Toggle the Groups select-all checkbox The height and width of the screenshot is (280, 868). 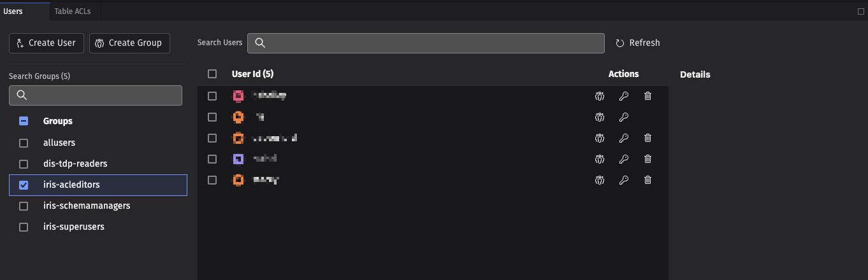coord(24,121)
